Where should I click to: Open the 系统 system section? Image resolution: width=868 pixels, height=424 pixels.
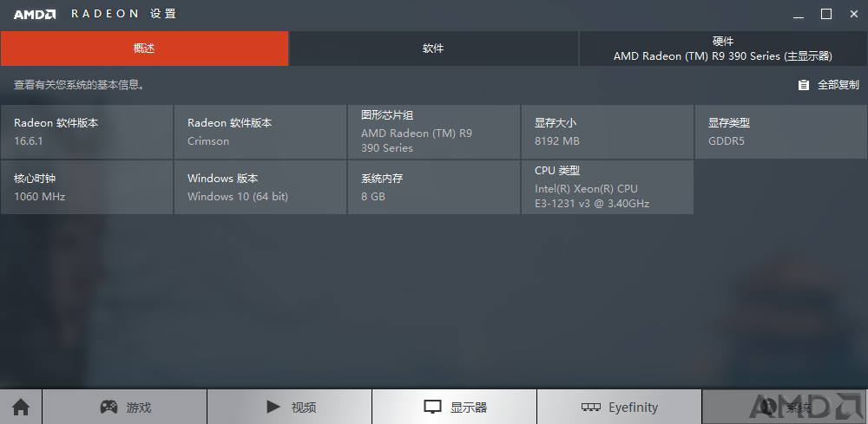(x=785, y=408)
